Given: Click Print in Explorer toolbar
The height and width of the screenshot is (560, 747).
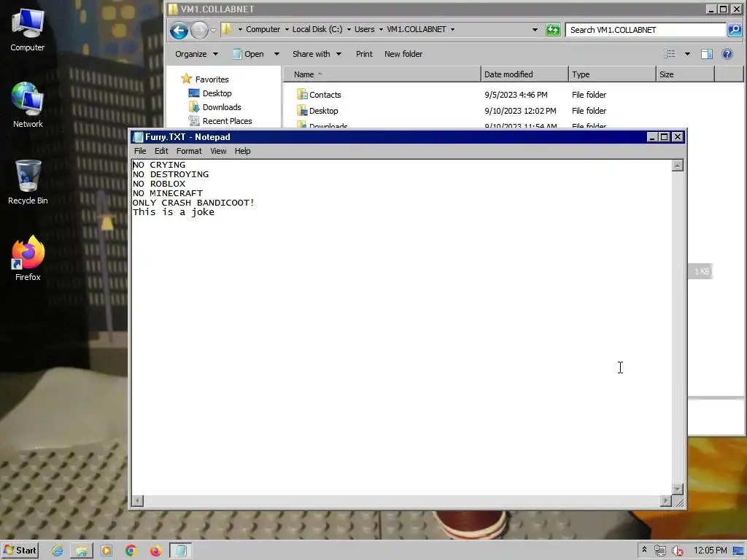Looking at the screenshot, I should pyautogui.click(x=365, y=54).
